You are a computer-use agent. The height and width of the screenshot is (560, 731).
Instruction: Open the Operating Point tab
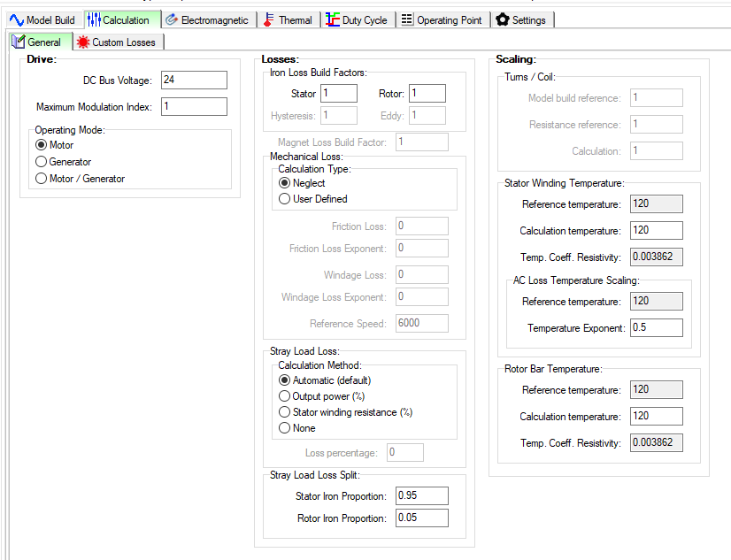click(442, 20)
